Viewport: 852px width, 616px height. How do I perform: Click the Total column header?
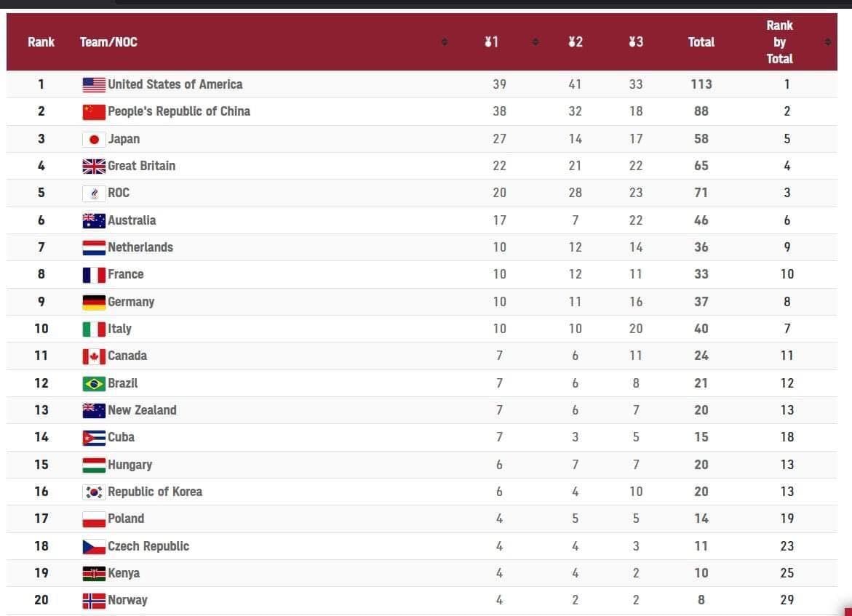tap(701, 42)
